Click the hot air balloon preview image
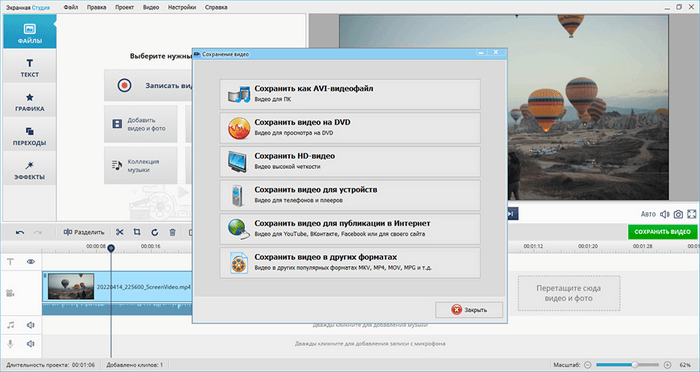 pos(504,107)
